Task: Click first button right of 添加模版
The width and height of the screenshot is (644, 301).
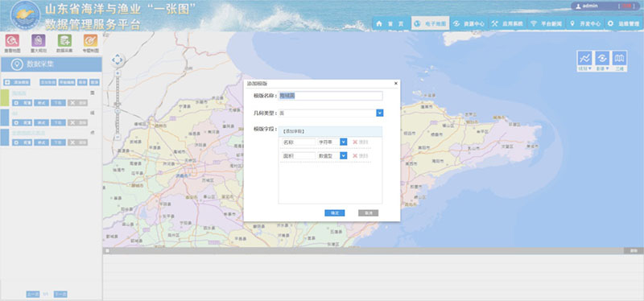Action: click(48, 83)
